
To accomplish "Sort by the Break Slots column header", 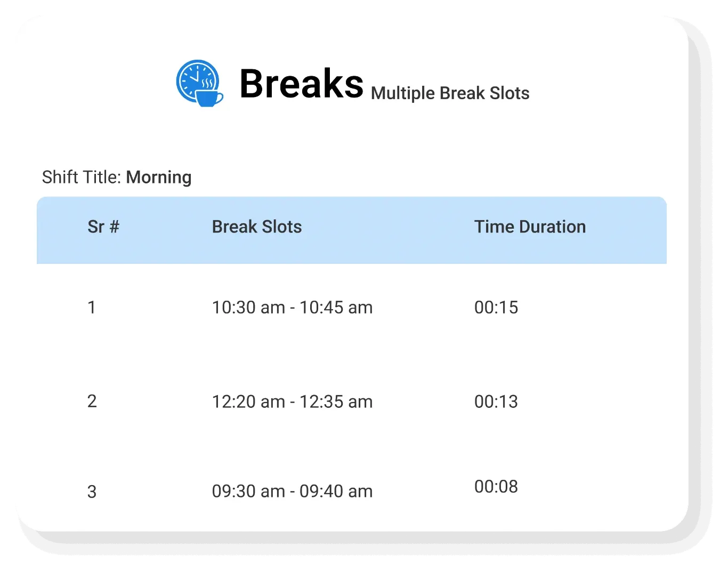I will [x=257, y=227].
